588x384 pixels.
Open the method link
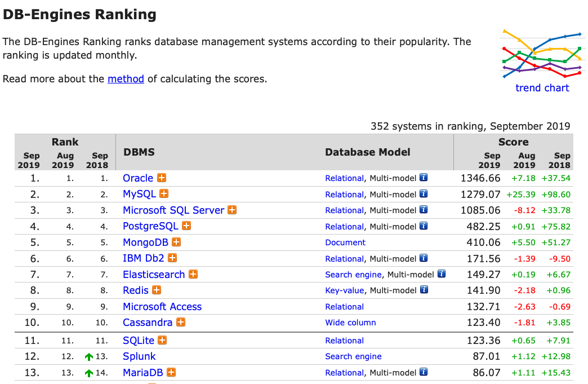pyautogui.click(x=126, y=79)
